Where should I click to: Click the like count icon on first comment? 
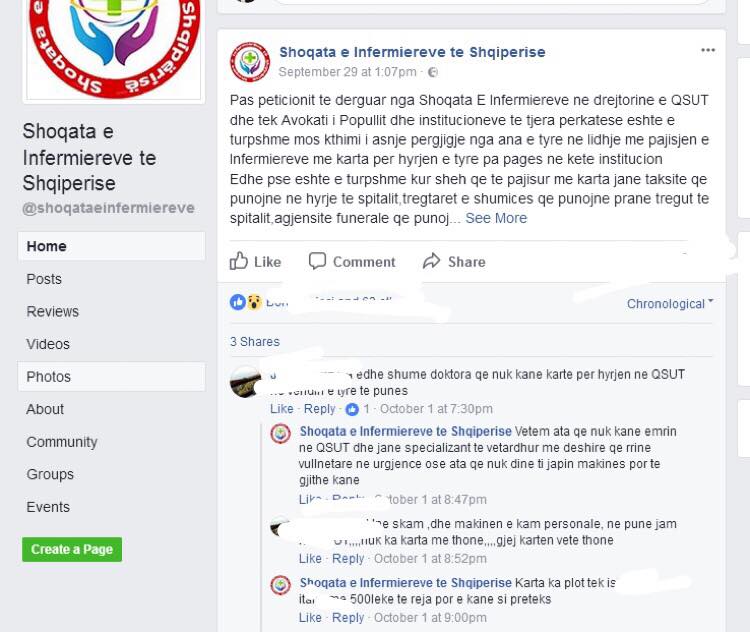pyautogui.click(x=352, y=409)
